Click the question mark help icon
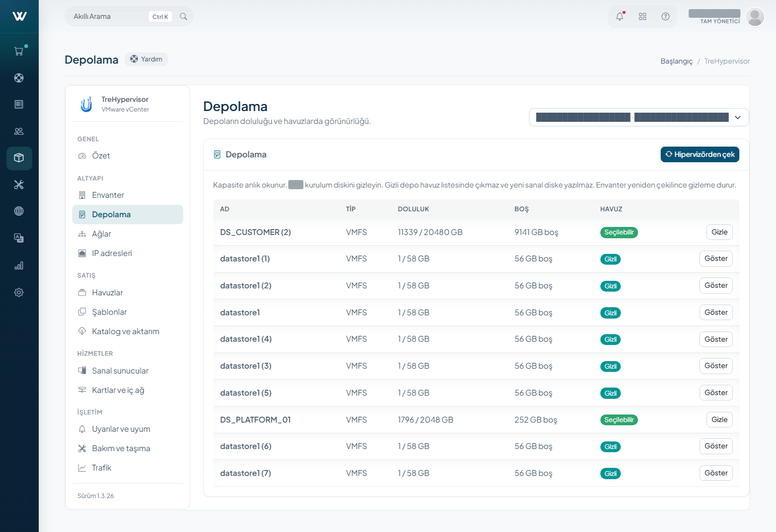Viewport: 776px width, 532px height. 666,17
